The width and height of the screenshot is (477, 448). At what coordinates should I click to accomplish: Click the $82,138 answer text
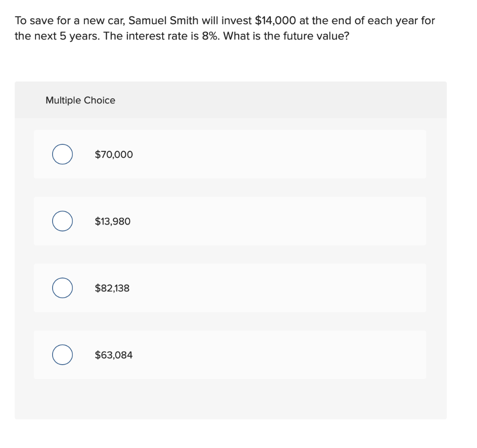click(x=112, y=288)
